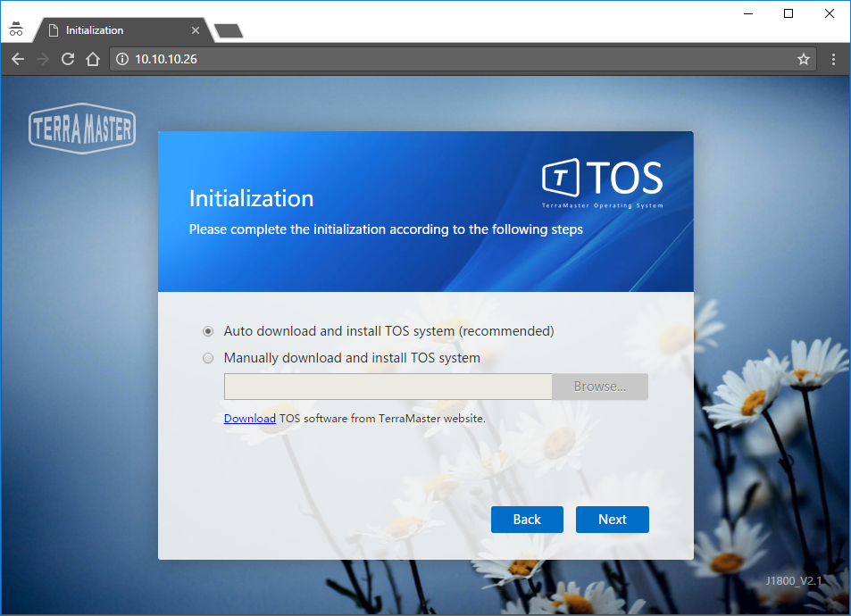Click the Back button
This screenshot has height=616, width=851.
tap(527, 520)
